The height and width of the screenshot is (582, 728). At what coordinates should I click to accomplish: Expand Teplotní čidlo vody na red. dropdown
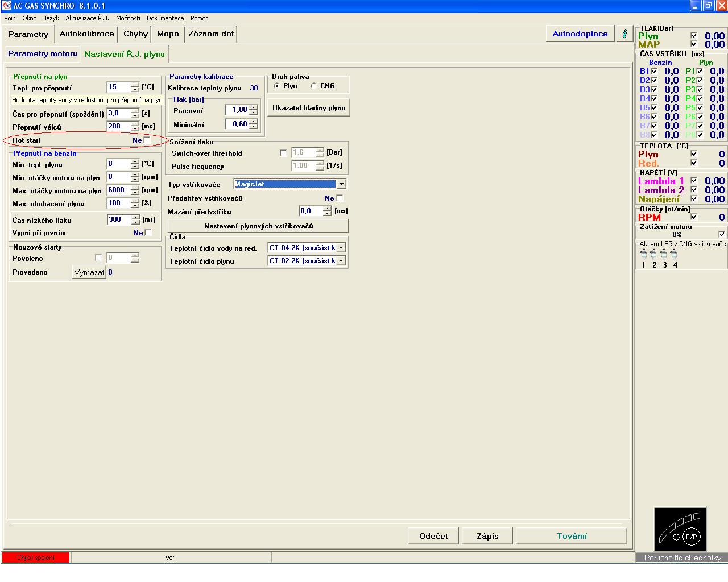click(341, 248)
